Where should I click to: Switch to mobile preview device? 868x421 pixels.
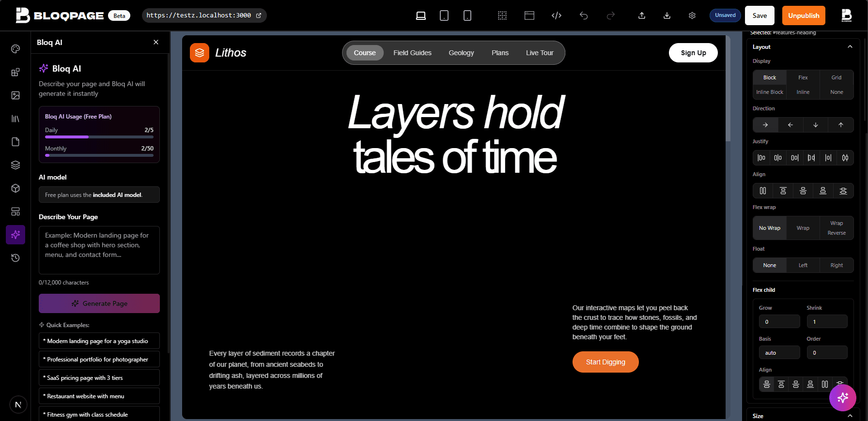467,15
